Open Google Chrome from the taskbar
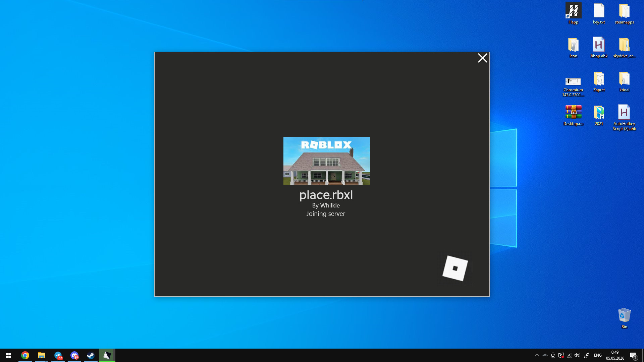 pyautogui.click(x=25, y=355)
